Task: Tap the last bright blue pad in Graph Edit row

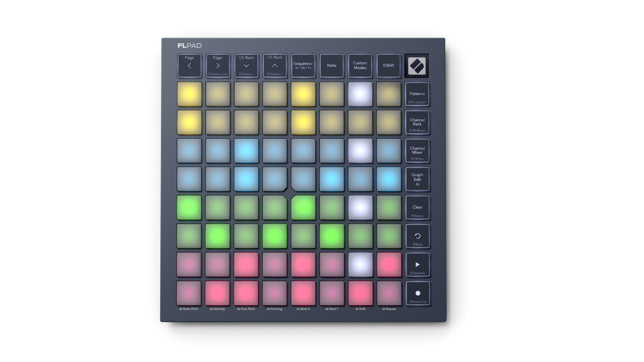Action: point(389,179)
